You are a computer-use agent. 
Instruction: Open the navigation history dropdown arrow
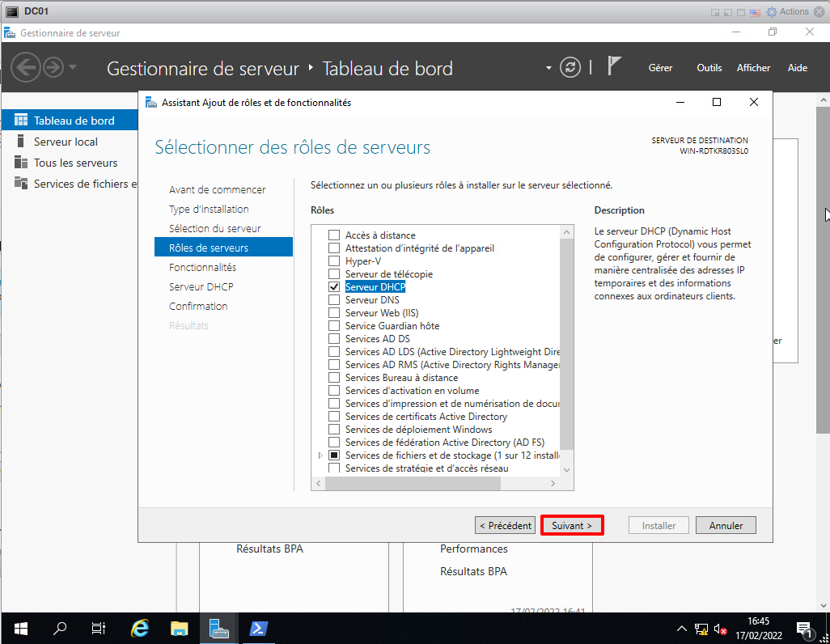73,67
